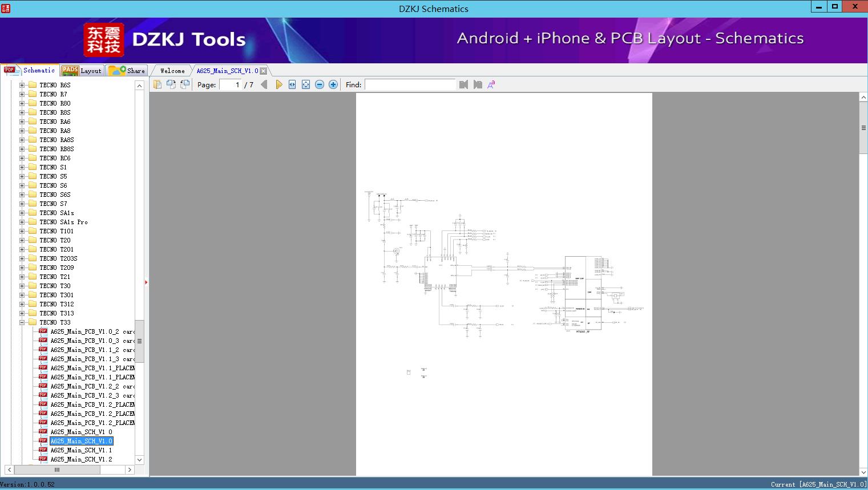Close the A625_Main_SCH_V1.0 tab
The height and width of the screenshot is (490, 868).
click(x=263, y=71)
